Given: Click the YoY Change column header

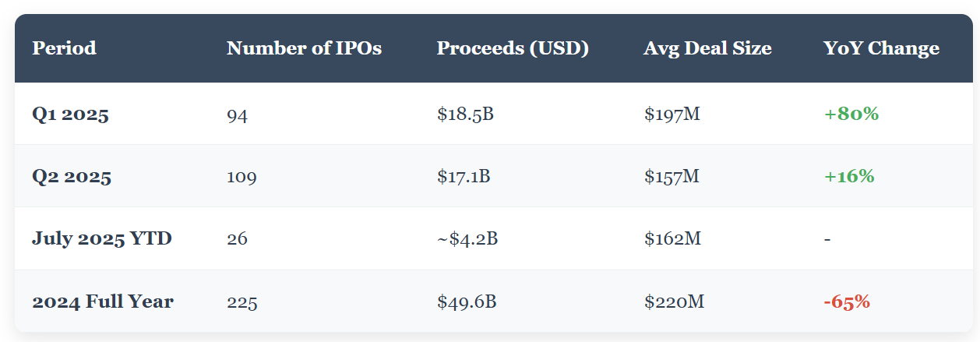Looking at the screenshot, I should point(881,48).
